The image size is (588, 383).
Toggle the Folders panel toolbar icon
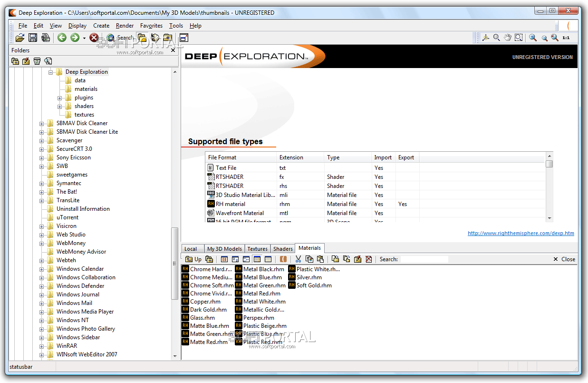142,38
